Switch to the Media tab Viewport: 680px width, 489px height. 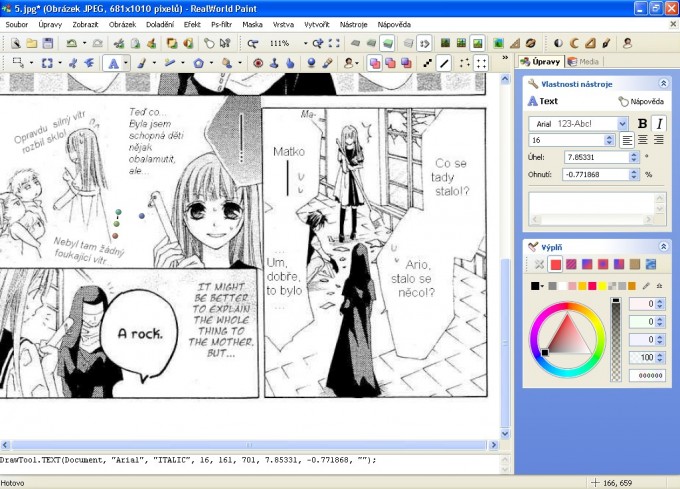(584, 62)
